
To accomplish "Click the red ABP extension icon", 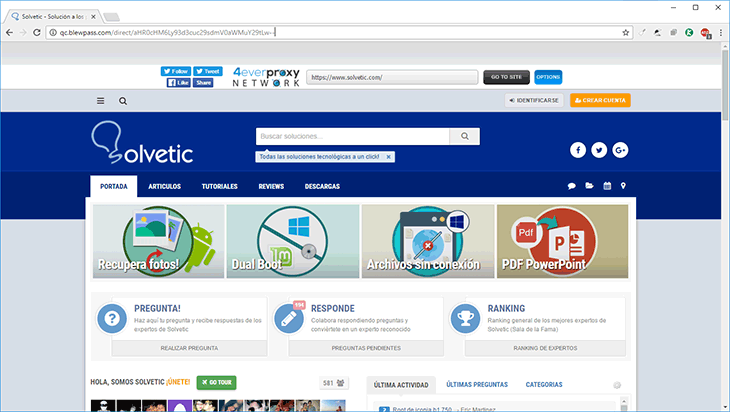I will click(x=705, y=33).
